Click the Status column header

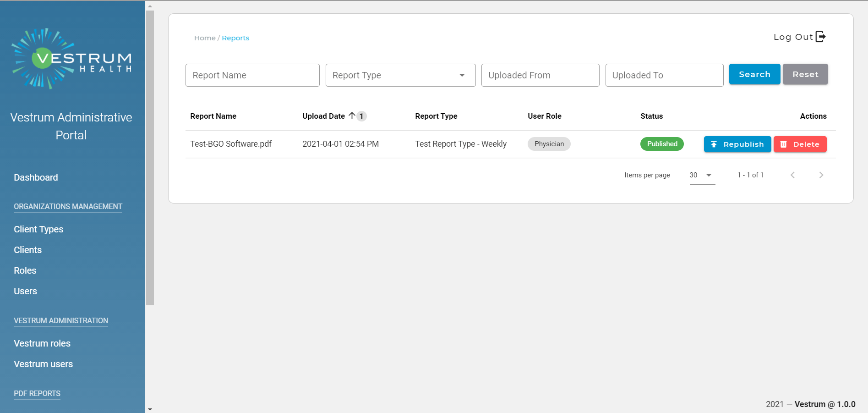[651, 116]
